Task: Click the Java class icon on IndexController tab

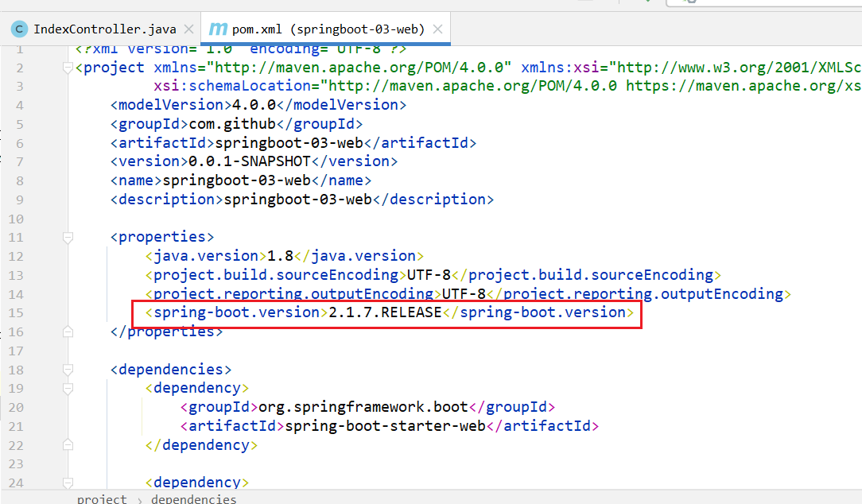Action: tap(18, 29)
